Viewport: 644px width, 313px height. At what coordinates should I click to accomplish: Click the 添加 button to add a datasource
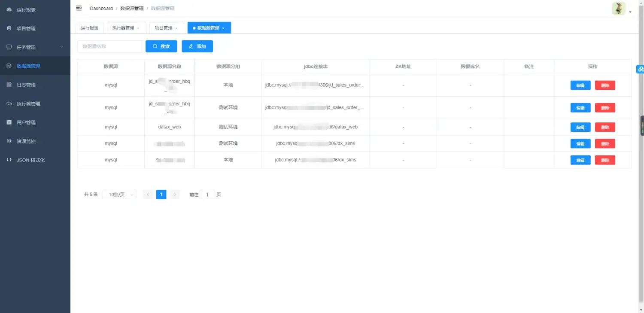[x=197, y=46]
